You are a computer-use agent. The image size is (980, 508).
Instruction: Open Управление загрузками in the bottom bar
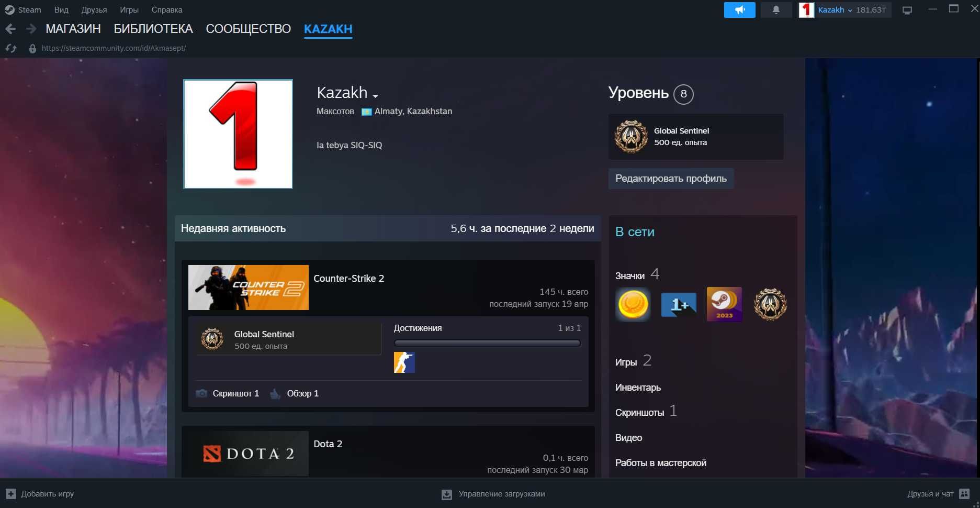(x=502, y=494)
